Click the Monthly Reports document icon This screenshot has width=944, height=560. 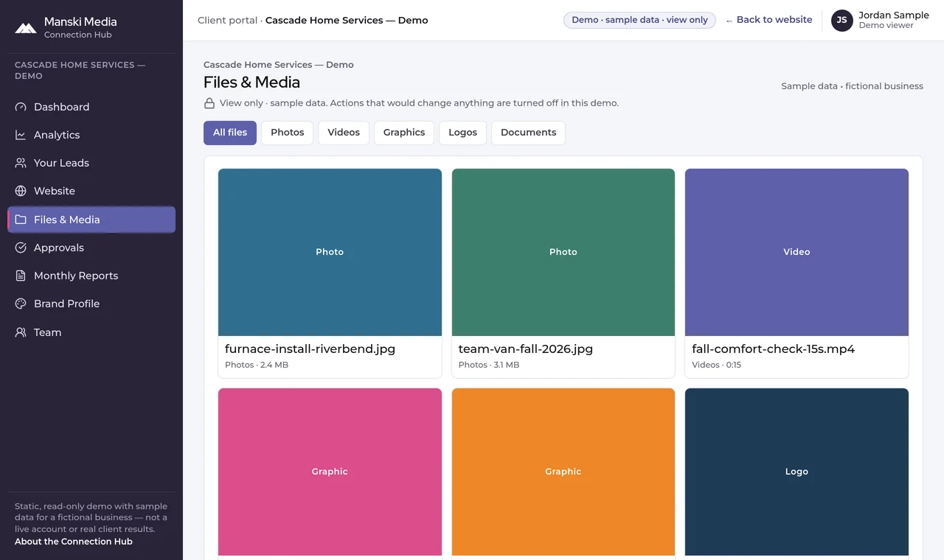point(21,276)
